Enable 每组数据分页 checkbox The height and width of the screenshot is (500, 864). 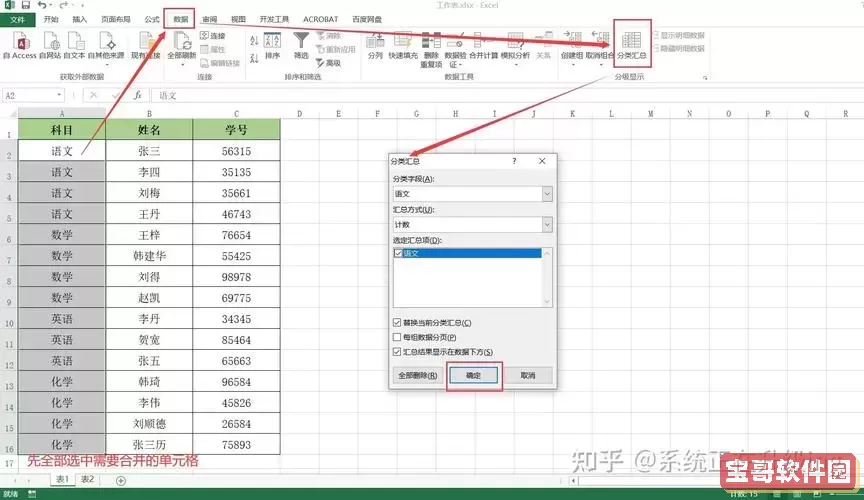click(397, 337)
